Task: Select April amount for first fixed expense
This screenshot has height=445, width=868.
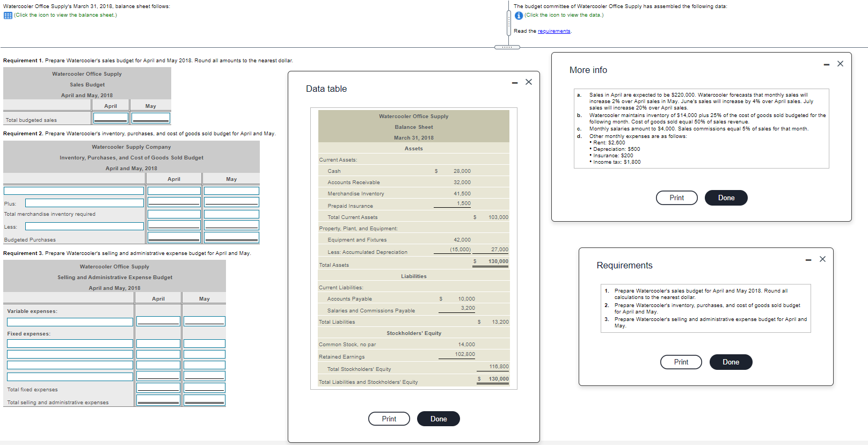Action: coord(158,344)
